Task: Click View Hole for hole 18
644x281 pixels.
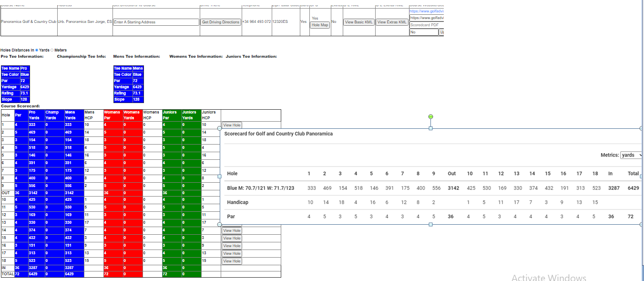Action: (232, 261)
